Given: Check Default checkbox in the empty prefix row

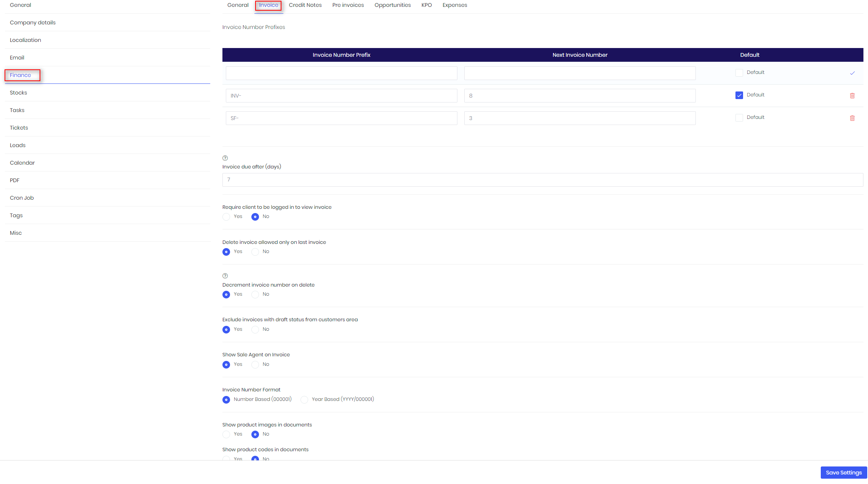Looking at the screenshot, I should coord(739,73).
